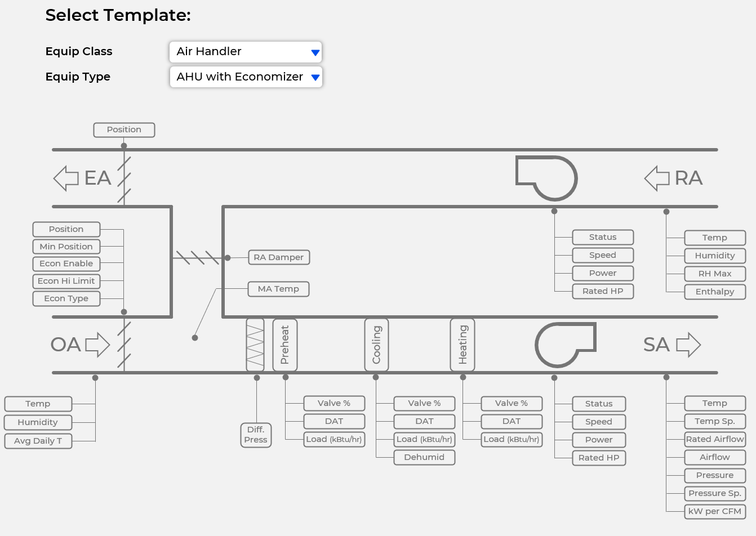Viewport: 756px width, 536px height.
Task: Open the Equip Class dropdown
Action: pyautogui.click(x=246, y=51)
